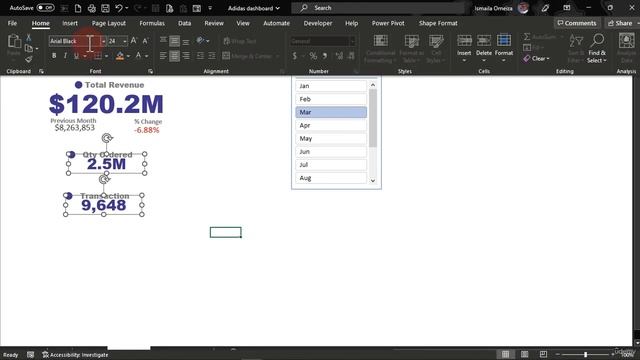The width and height of the screenshot is (640, 360).
Task: Click the Search box in title bar
Action: pyautogui.click(x=378, y=8)
